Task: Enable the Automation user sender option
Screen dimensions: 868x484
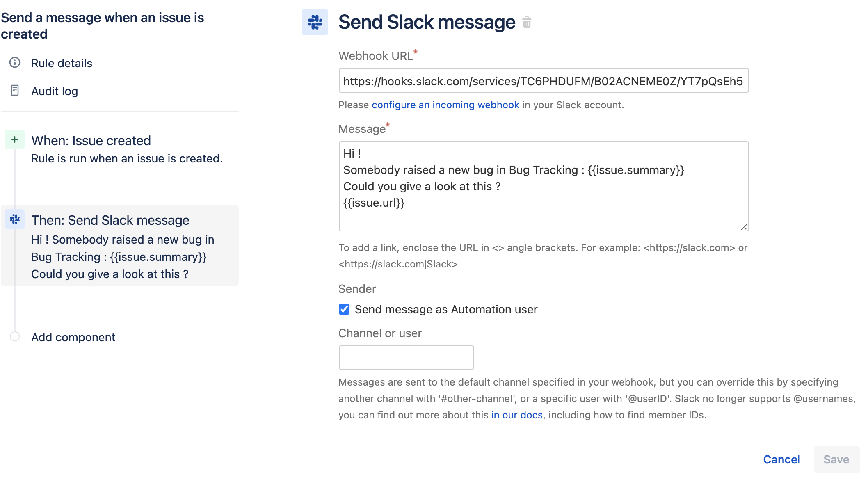Action: [344, 309]
